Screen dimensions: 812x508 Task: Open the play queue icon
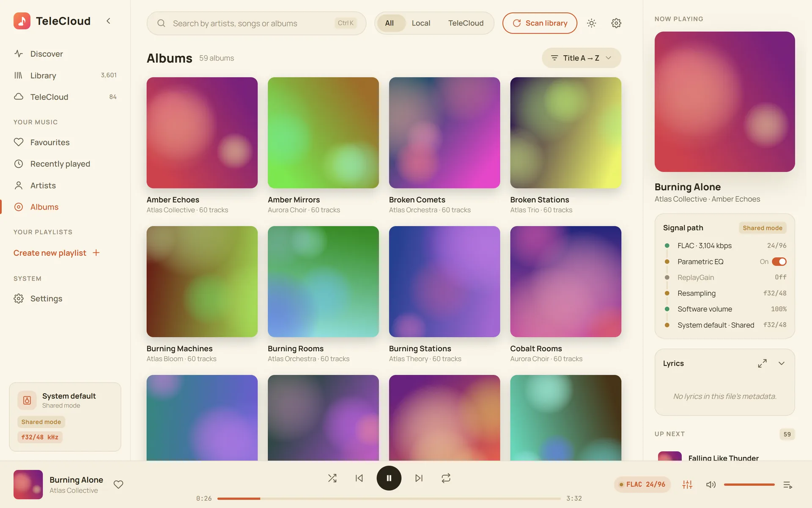(787, 485)
